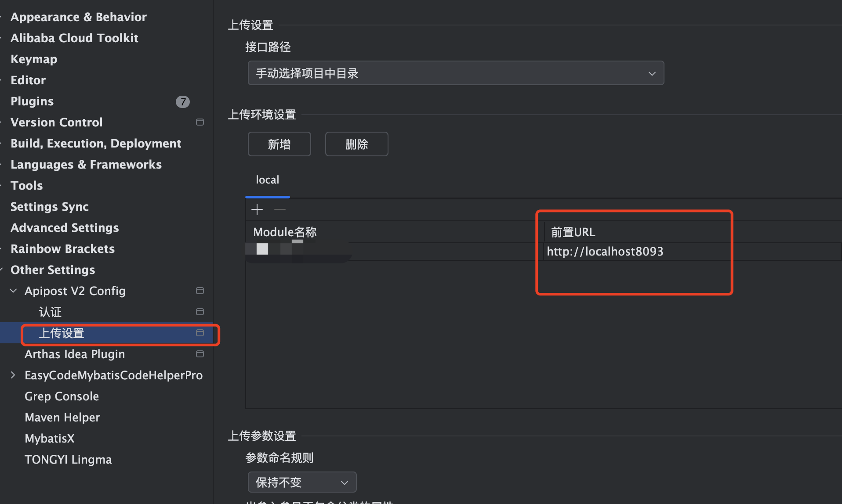Open MybatisX settings
This screenshot has width=842, height=504.
click(x=50, y=438)
